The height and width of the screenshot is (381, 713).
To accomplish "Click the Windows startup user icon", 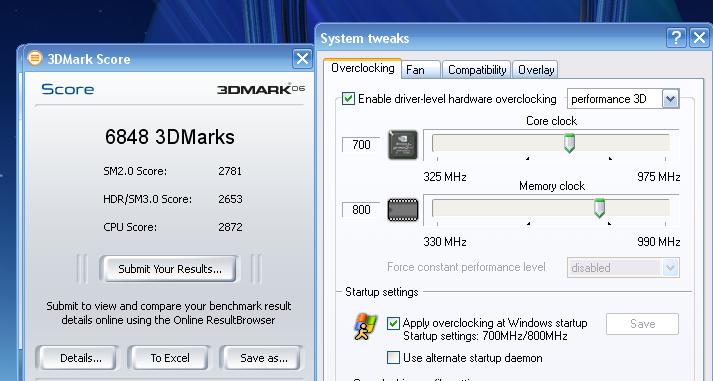I will (366, 326).
